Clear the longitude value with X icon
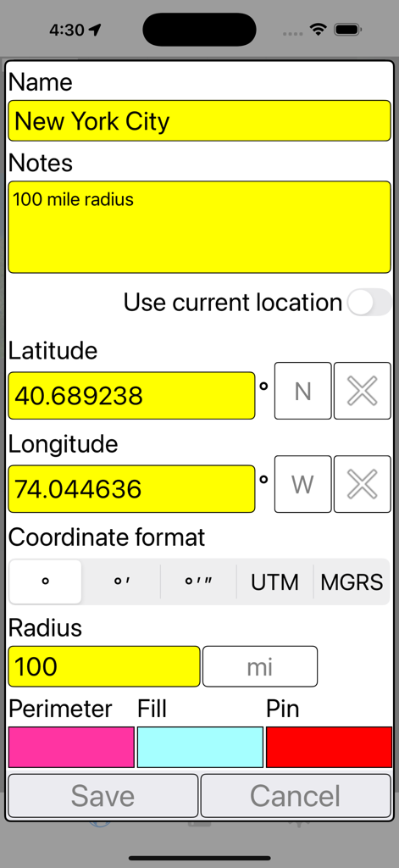This screenshot has width=399, height=868. coord(363,484)
